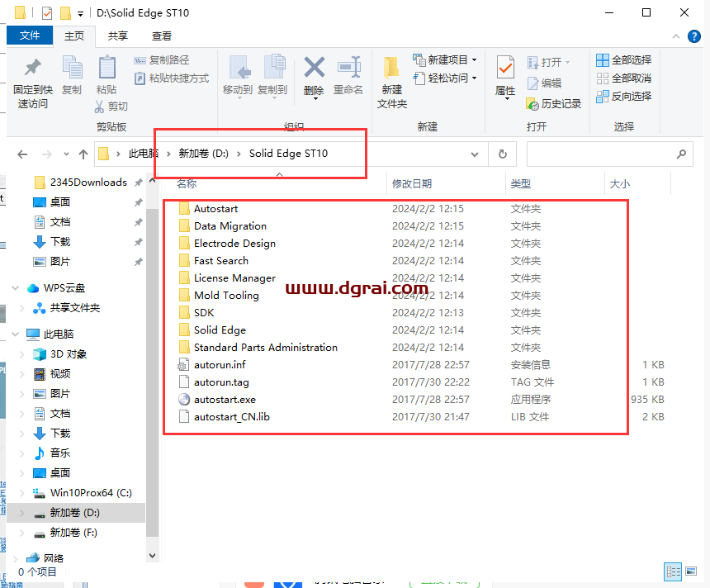Click the Move to icon
The image size is (710, 588).
[x=239, y=68]
